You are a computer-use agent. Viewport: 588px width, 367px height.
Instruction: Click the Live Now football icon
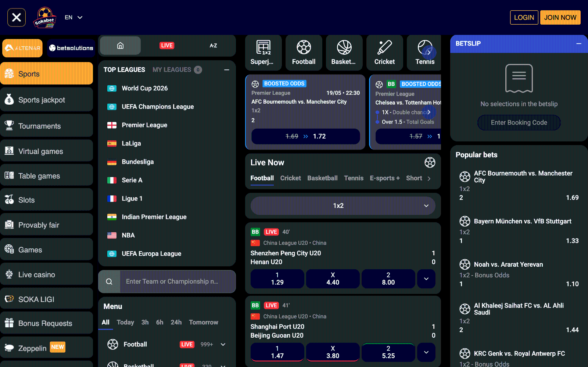coord(430,162)
